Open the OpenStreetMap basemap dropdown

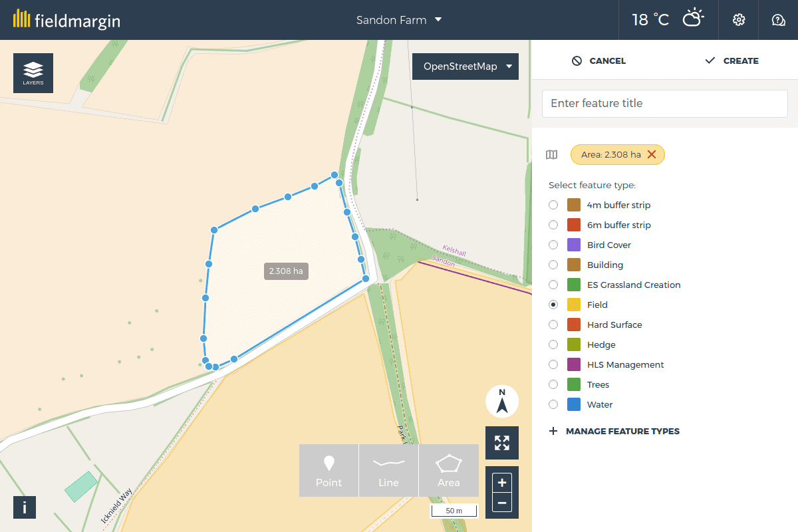(x=465, y=66)
